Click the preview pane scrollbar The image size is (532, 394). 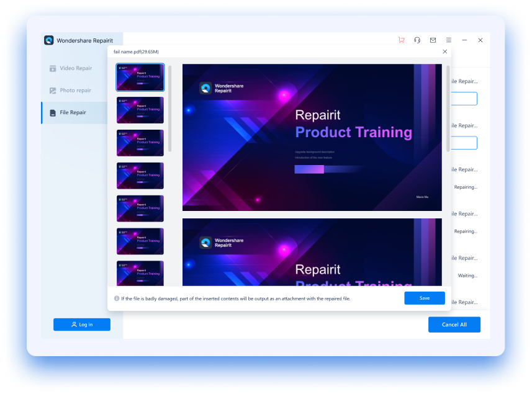(x=448, y=109)
